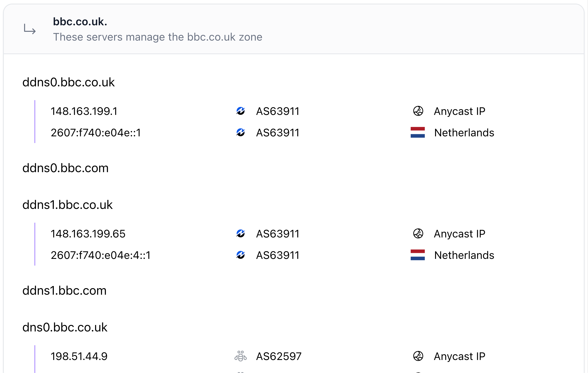The width and height of the screenshot is (588, 373).
Task: Click Netherlands flag next to 2607:f740:e04e::1
Action: [x=418, y=133]
